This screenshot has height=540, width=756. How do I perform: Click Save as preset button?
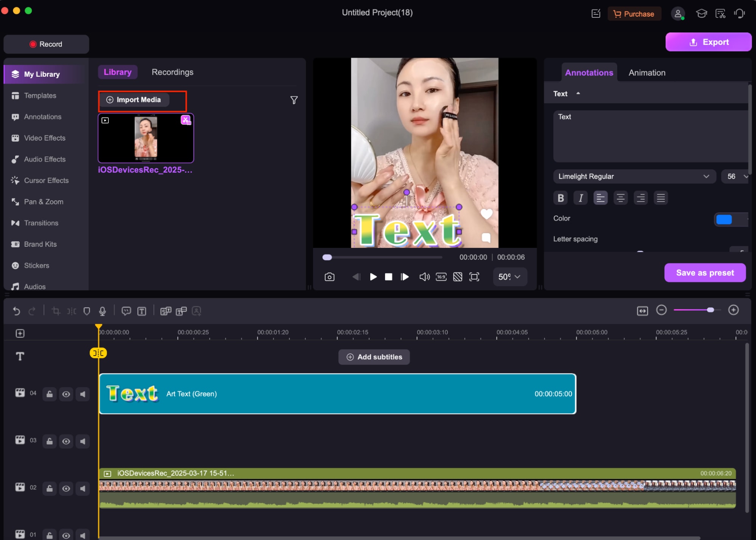click(x=705, y=273)
